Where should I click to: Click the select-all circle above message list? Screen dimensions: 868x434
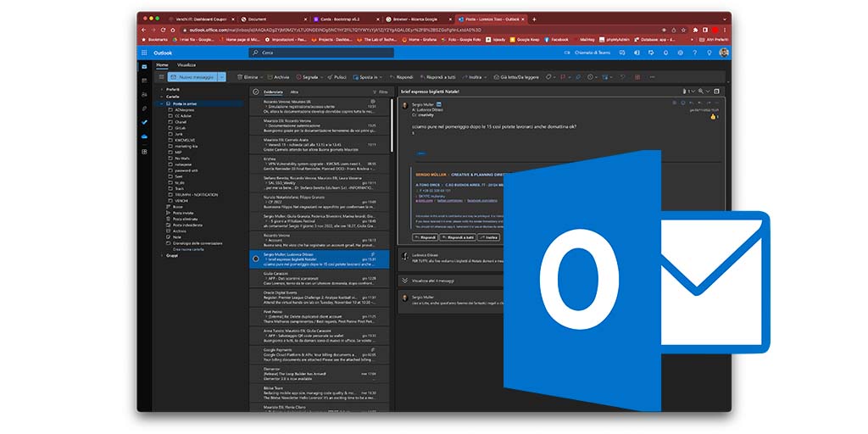pos(255,92)
